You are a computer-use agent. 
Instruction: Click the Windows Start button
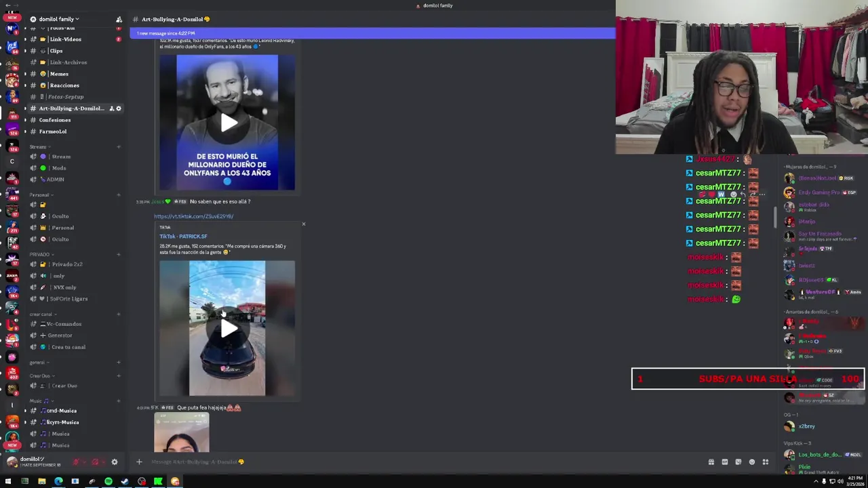click(8, 481)
